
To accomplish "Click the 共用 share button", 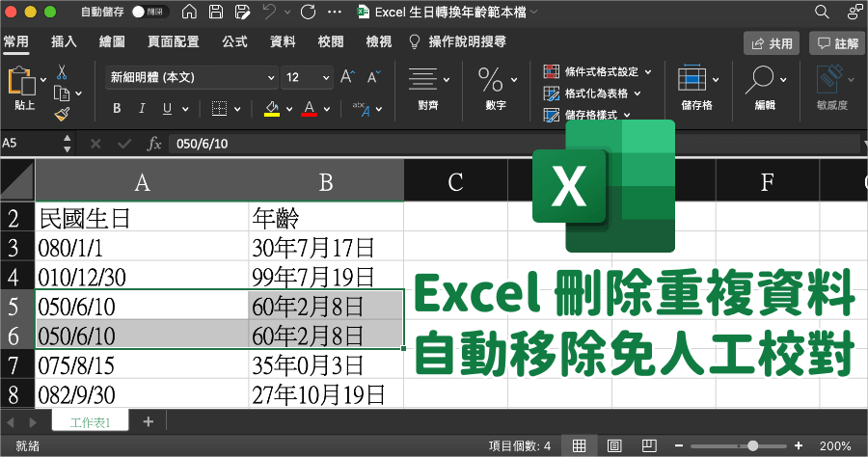I will [772, 43].
